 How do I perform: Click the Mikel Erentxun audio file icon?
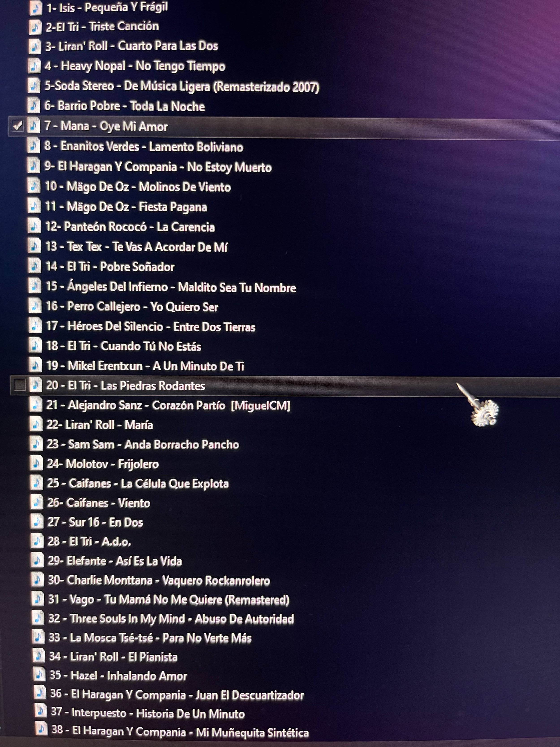pyautogui.click(x=35, y=365)
